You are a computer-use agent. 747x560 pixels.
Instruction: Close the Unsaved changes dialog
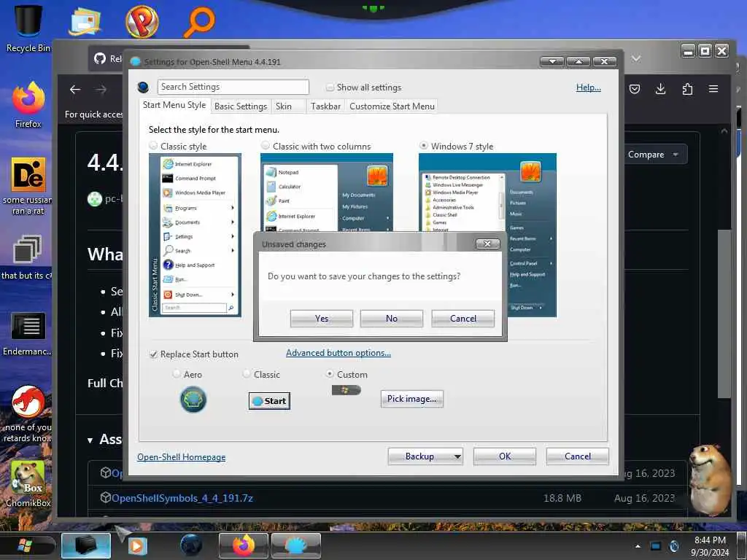487,244
